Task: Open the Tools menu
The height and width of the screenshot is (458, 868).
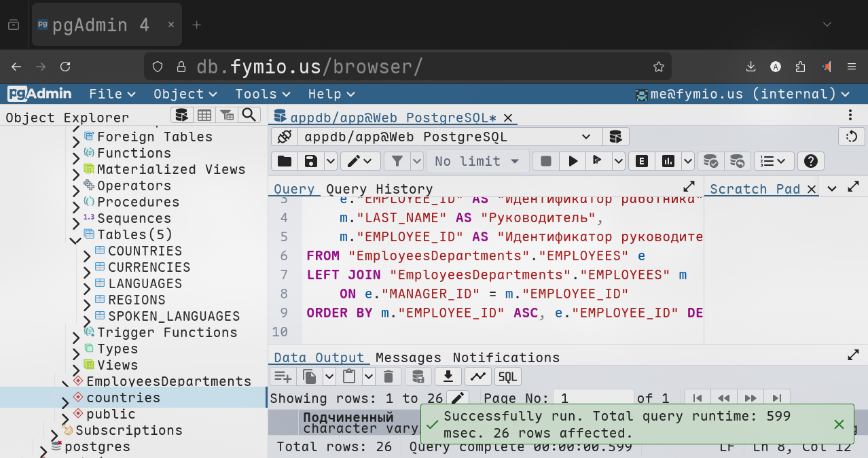Action: pos(262,94)
